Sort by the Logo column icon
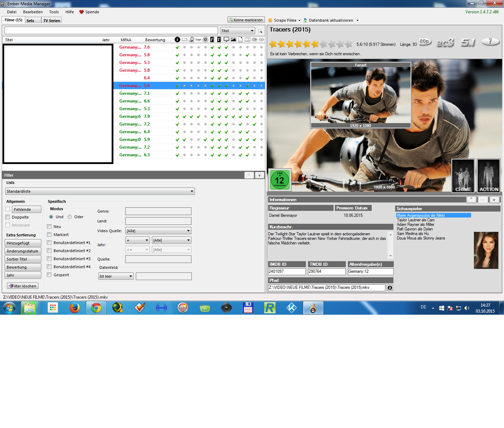This screenshot has width=504, height=428. pos(198,40)
